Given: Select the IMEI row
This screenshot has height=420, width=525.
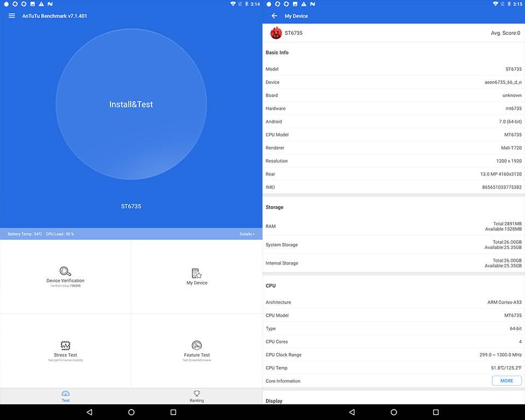Looking at the screenshot, I should tap(394, 187).
